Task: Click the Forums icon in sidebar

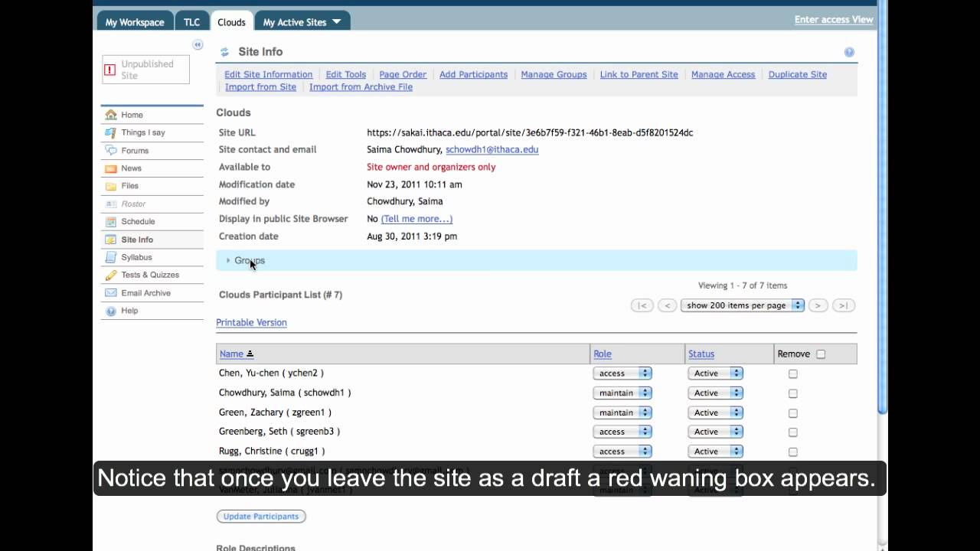Action: point(111,151)
